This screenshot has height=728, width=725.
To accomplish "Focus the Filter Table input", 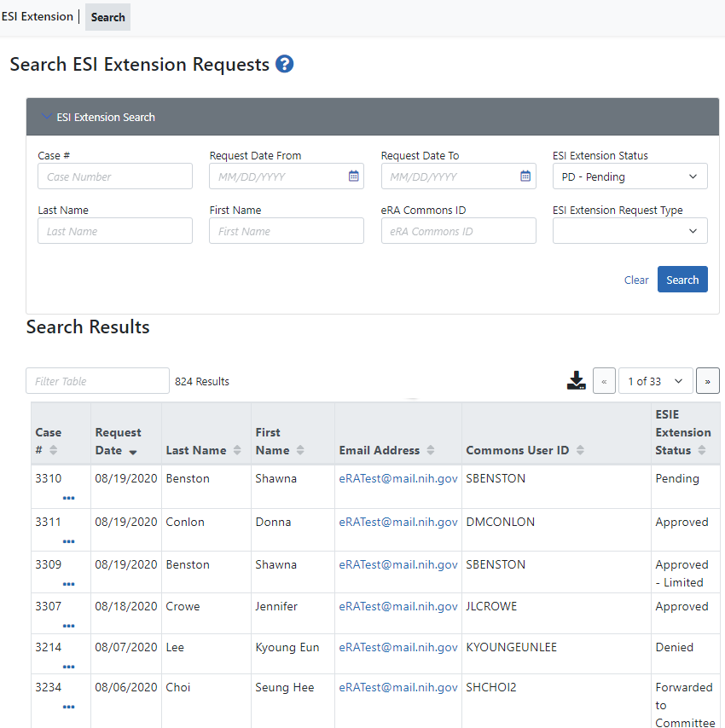I will (x=97, y=381).
